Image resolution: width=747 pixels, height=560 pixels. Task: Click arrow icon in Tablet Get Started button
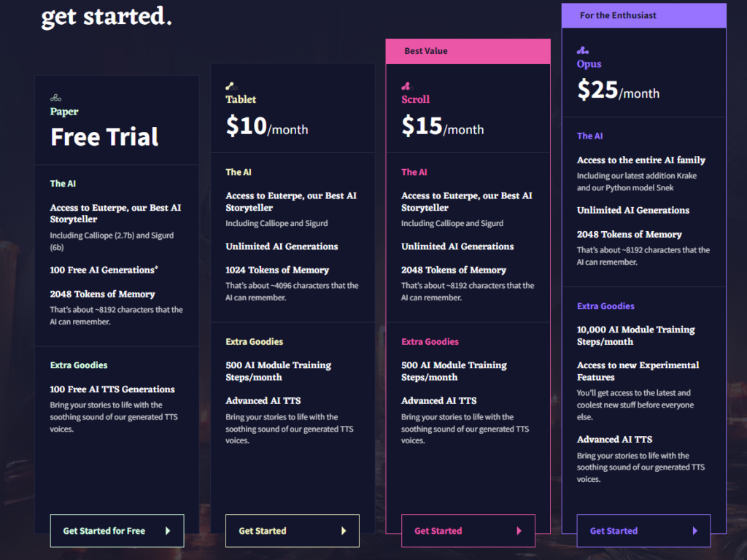tap(344, 531)
